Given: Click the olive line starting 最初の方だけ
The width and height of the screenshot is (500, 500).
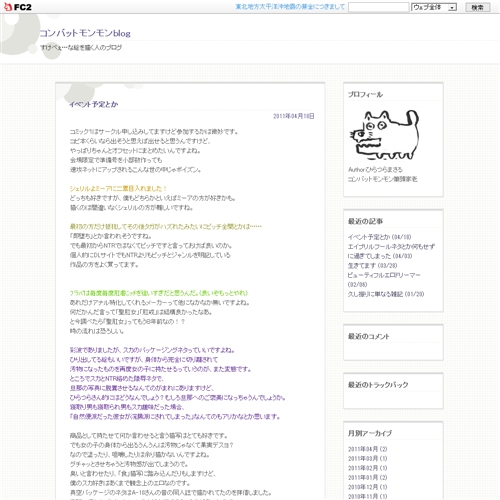Looking at the screenshot, I should pyautogui.click(x=165, y=227).
